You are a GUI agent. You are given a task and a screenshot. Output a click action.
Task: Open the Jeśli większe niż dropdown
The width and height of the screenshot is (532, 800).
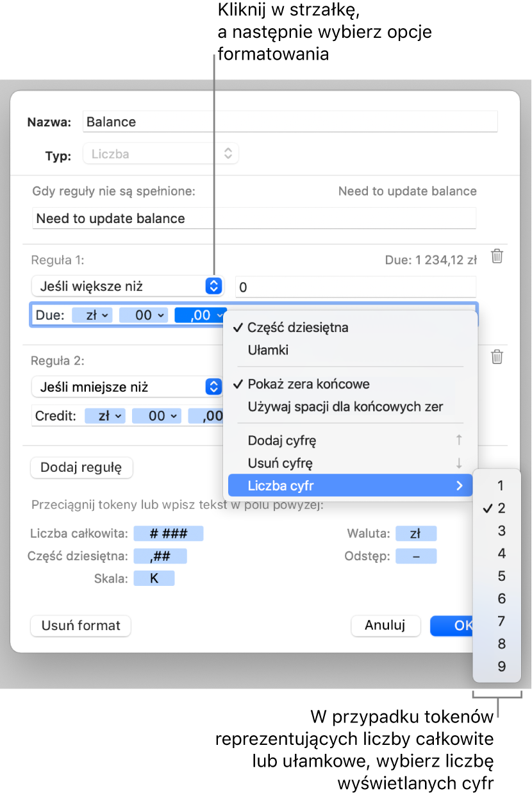[126, 286]
